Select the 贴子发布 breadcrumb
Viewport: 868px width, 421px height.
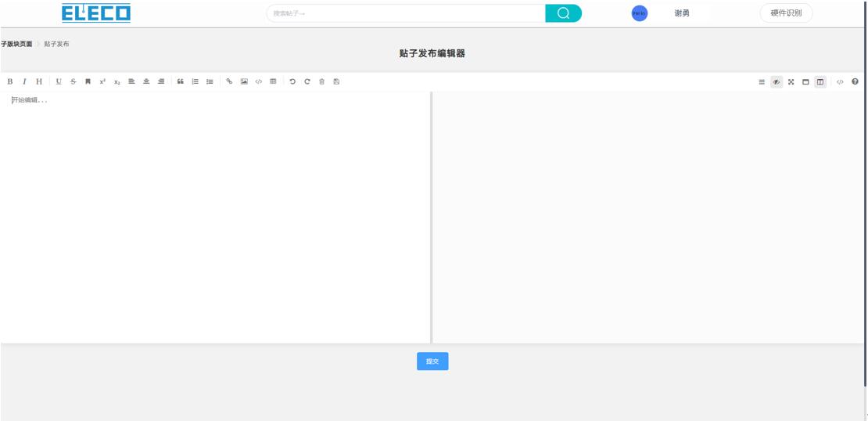(56, 44)
